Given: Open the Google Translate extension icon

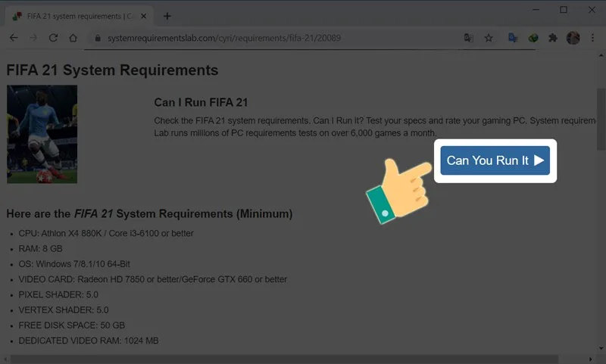Looking at the screenshot, I should click(x=513, y=38).
